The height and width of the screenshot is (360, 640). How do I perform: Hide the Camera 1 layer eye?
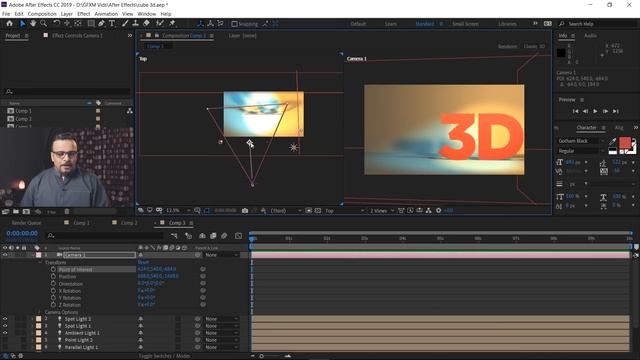(5, 255)
